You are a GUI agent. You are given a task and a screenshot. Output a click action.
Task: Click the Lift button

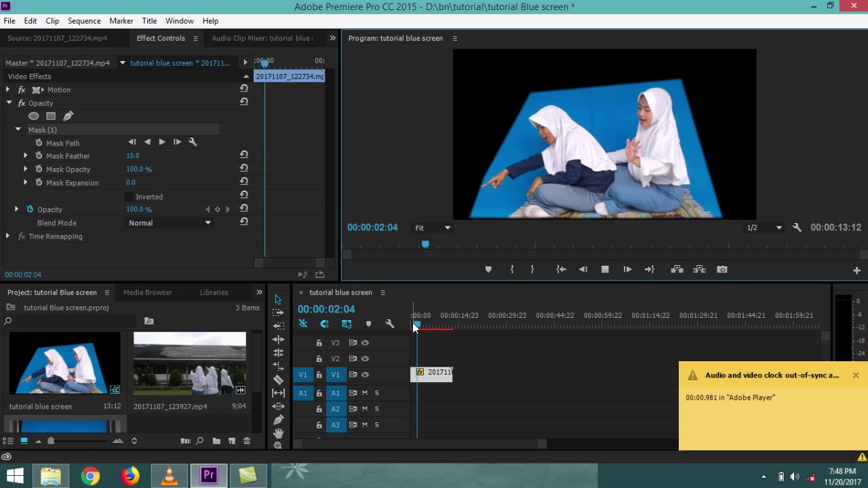tap(677, 270)
